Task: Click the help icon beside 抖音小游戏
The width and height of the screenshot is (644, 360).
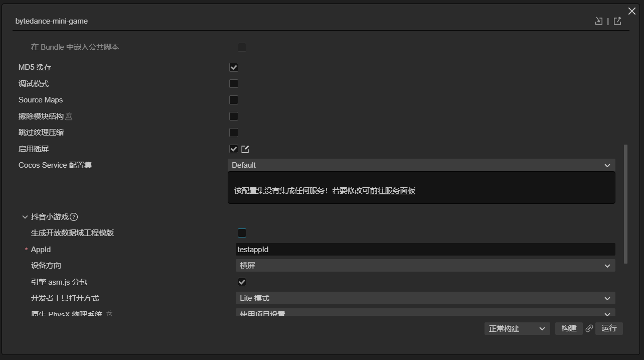Action: pos(74,217)
